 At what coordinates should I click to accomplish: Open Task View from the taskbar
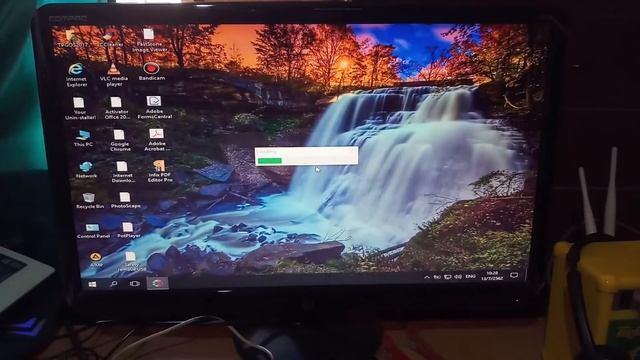pyautogui.click(x=134, y=283)
